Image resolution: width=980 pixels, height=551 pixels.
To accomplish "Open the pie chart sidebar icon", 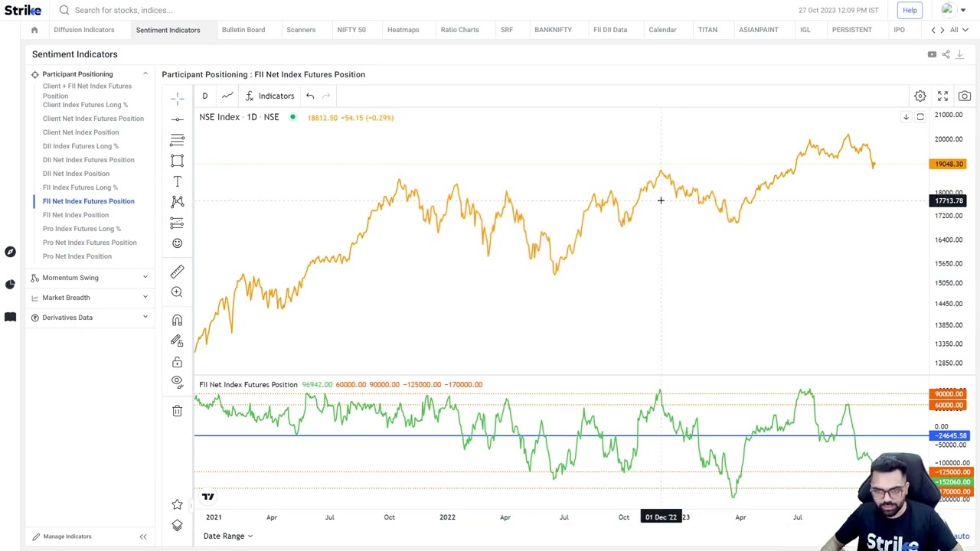I will [x=10, y=284].
